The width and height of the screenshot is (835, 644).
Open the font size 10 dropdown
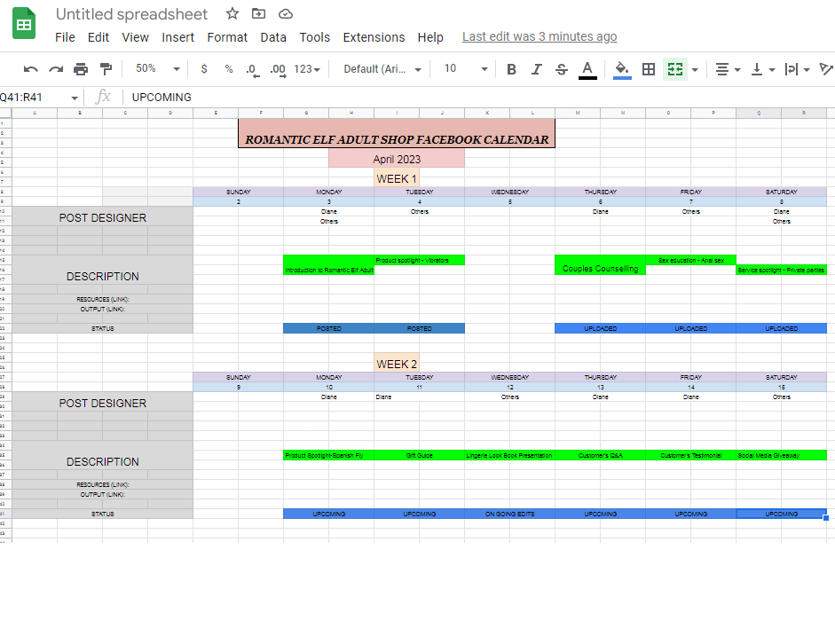click(x=466, y=68)
